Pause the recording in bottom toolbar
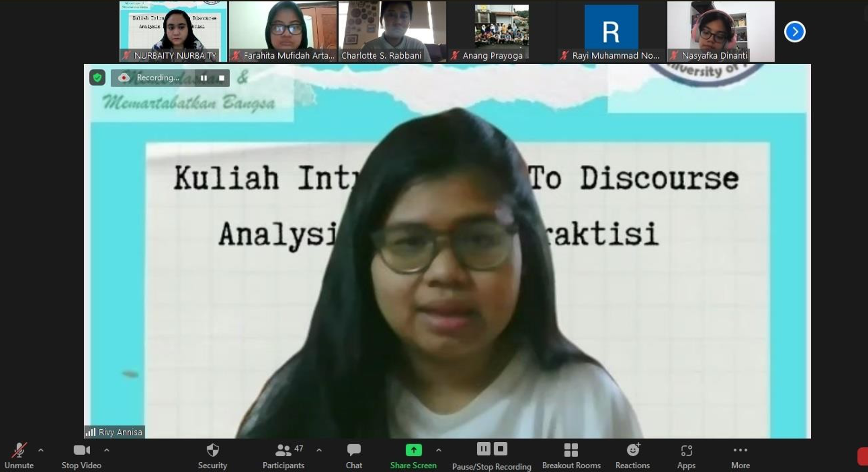 coord(483,449)
